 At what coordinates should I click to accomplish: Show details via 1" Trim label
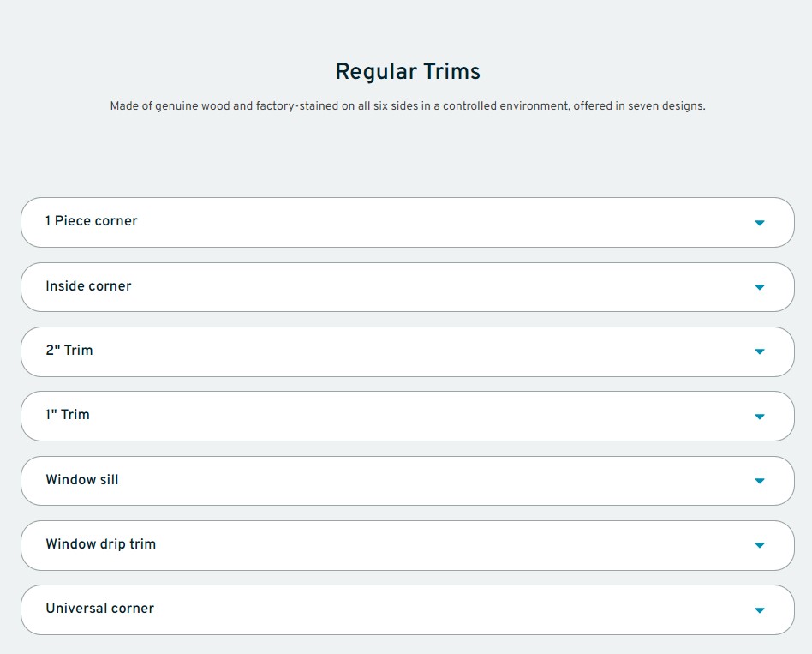[x=68, y=415]
